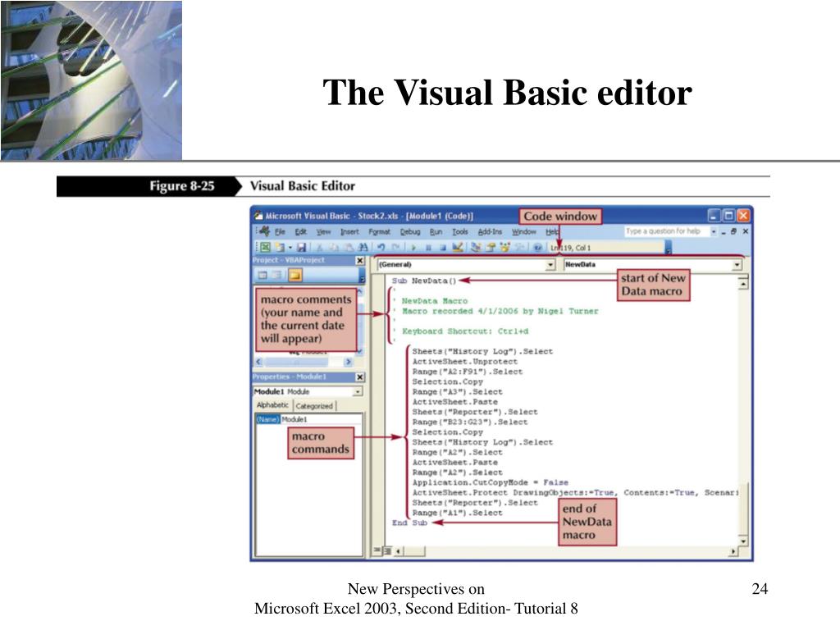Open Find with the binoculars icon

(x=363, y=248)
